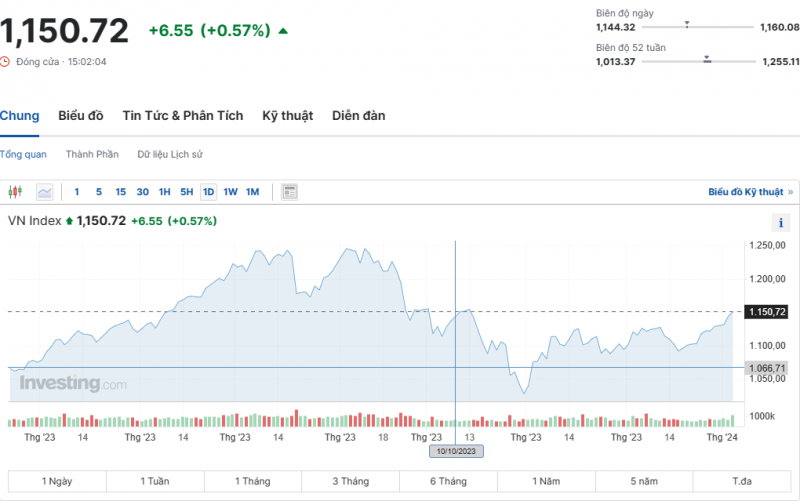Click the 10/10/2023 date marker on axis
The image size is (800, 501).
[456, 451]
